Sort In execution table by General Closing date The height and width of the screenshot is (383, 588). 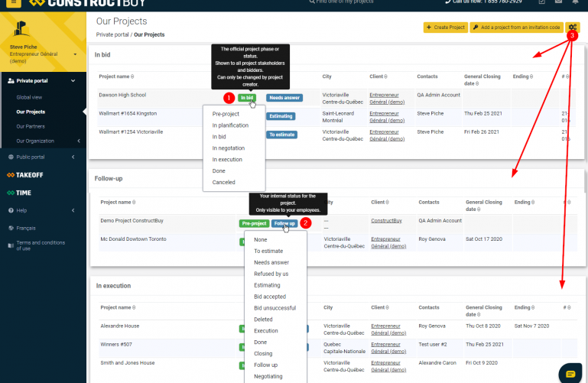tap(484, 310)
